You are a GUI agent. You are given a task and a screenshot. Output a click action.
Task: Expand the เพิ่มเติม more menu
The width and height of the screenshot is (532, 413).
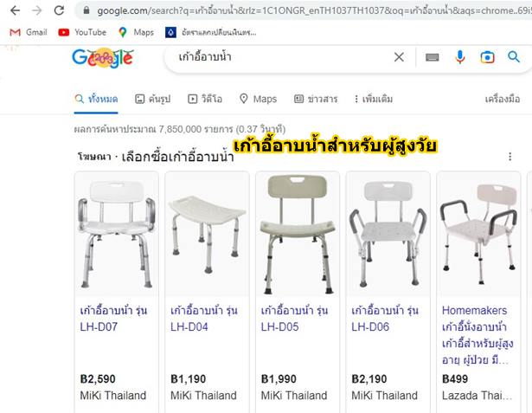point(373,99)
